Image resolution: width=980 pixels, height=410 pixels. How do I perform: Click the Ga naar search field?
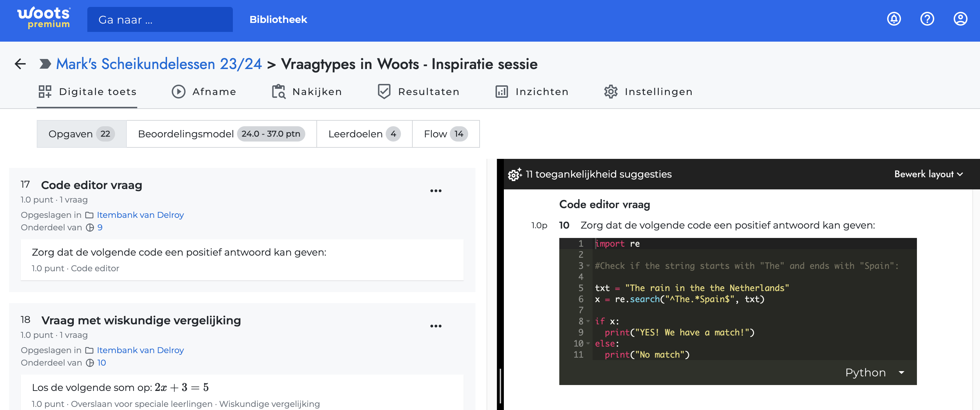[x=160, y=19]
